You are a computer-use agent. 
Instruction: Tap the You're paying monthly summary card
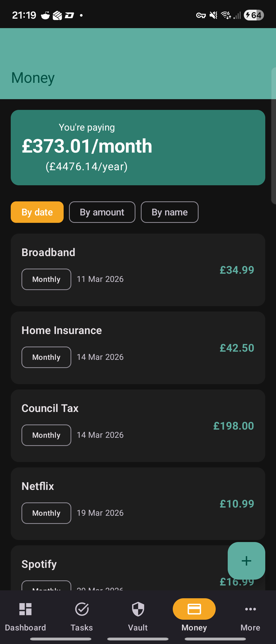[x=138, y=147]
